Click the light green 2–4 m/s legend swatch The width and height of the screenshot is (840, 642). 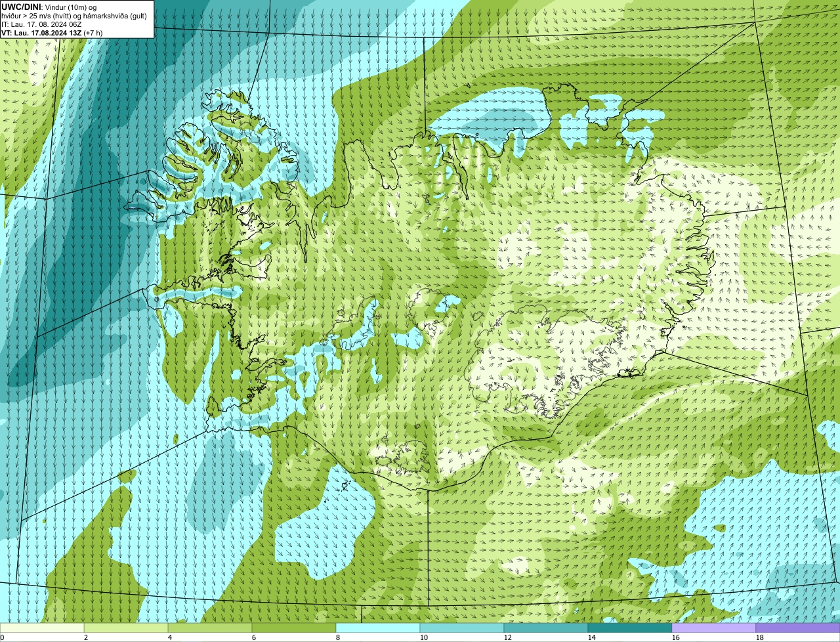coord(126,628)
